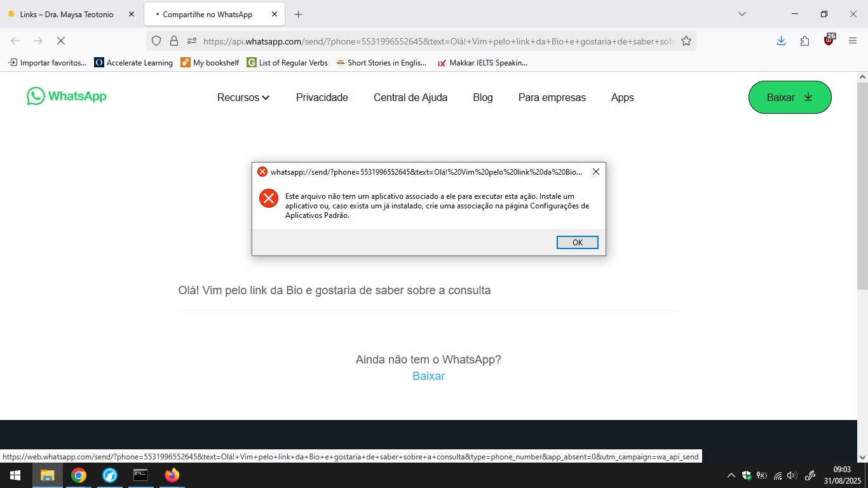868x488 pixels.
Task: Close the Compartilhe no WhatsApp tab
Action: tap(274, 14)
